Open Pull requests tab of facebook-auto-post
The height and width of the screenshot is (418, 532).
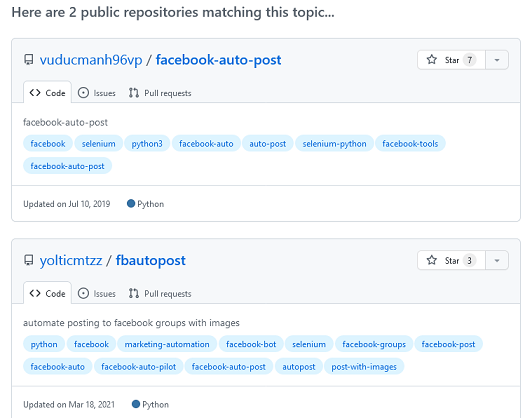pos(160,93)
